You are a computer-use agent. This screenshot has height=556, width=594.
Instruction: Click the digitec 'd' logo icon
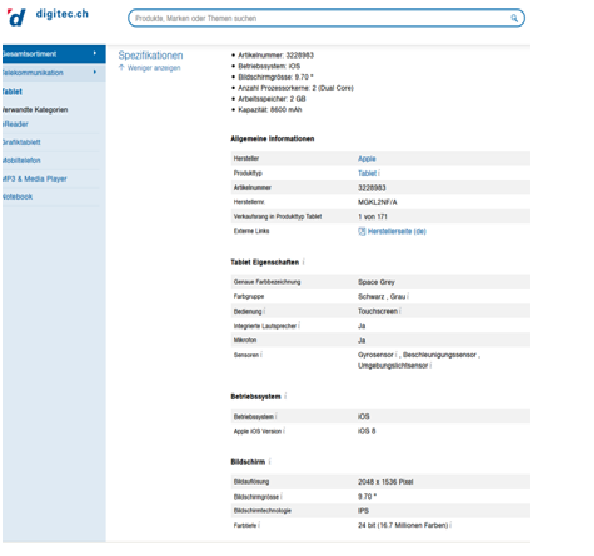[x=17, y=17]
